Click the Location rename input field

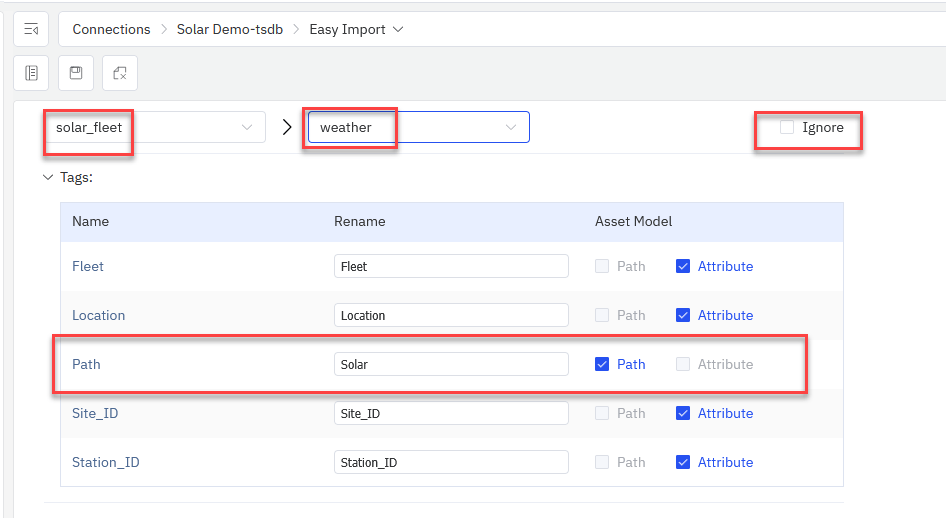coord(451,315)
